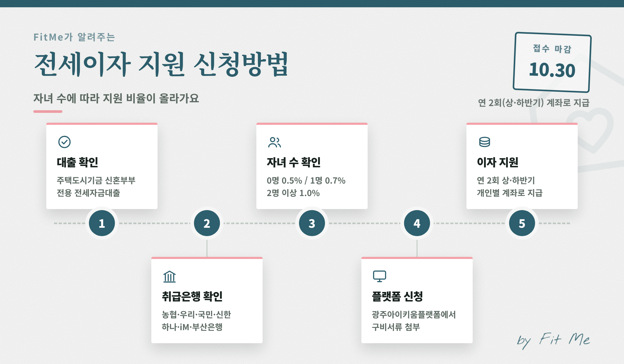Click the rate text 2명 이상 1.0%
The height and width of the screenshot is (364, 624).
[293, 193]
